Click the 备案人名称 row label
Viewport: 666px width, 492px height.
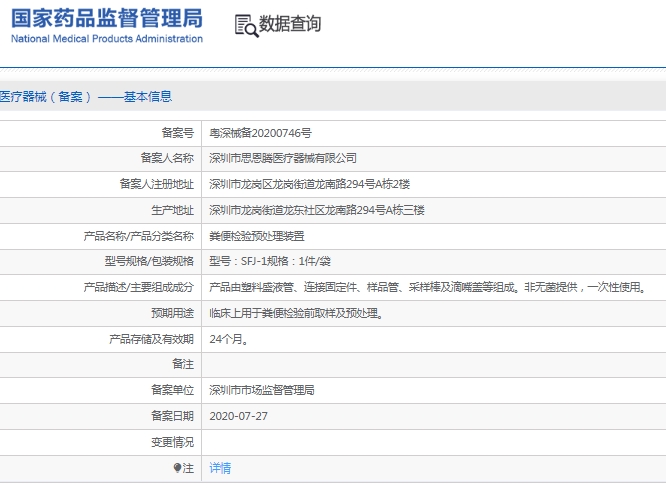pos(167,158)
